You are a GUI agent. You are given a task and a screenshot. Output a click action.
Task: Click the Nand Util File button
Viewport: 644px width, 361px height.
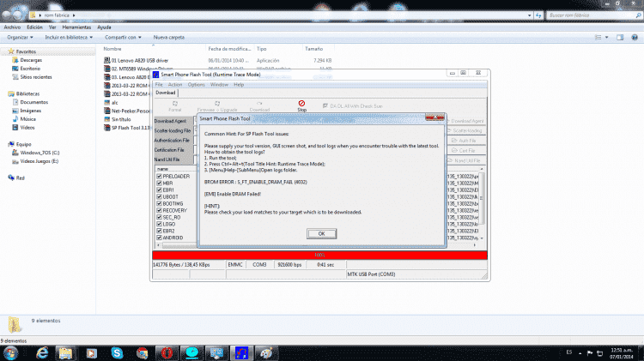(465, 160)
